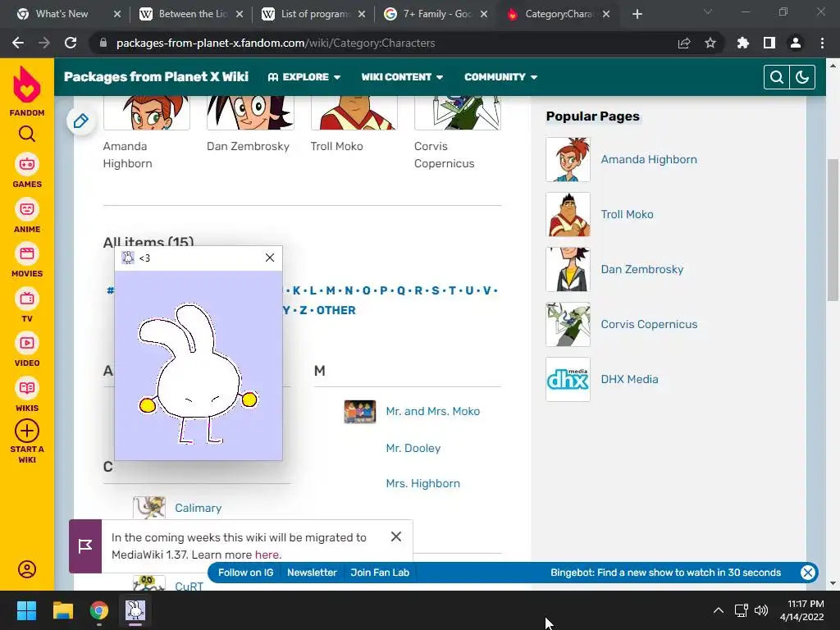
Task: Filter list by letter M
Action: (331, 290)
